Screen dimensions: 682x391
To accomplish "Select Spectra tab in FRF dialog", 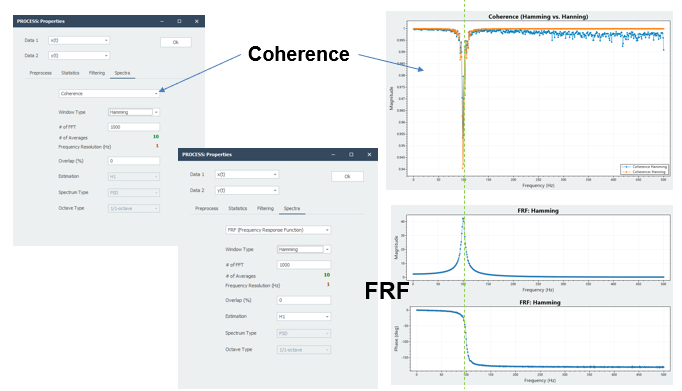I will 292,208.
